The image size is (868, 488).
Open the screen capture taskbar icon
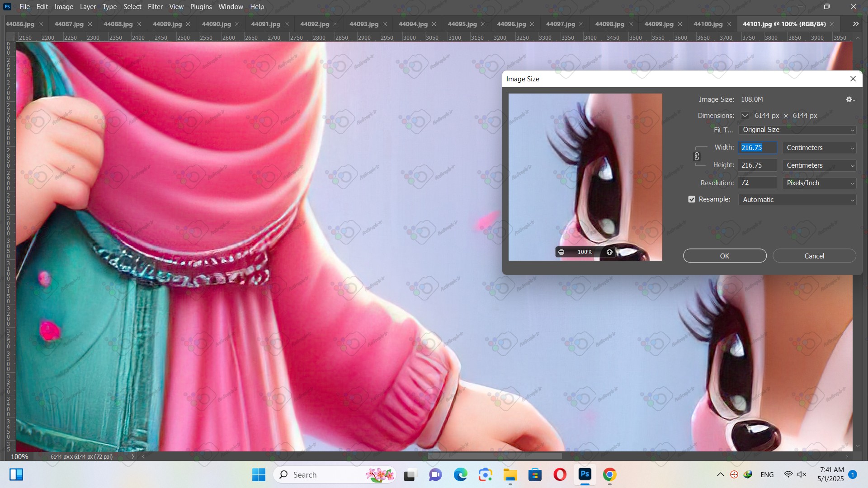(486, 474)
